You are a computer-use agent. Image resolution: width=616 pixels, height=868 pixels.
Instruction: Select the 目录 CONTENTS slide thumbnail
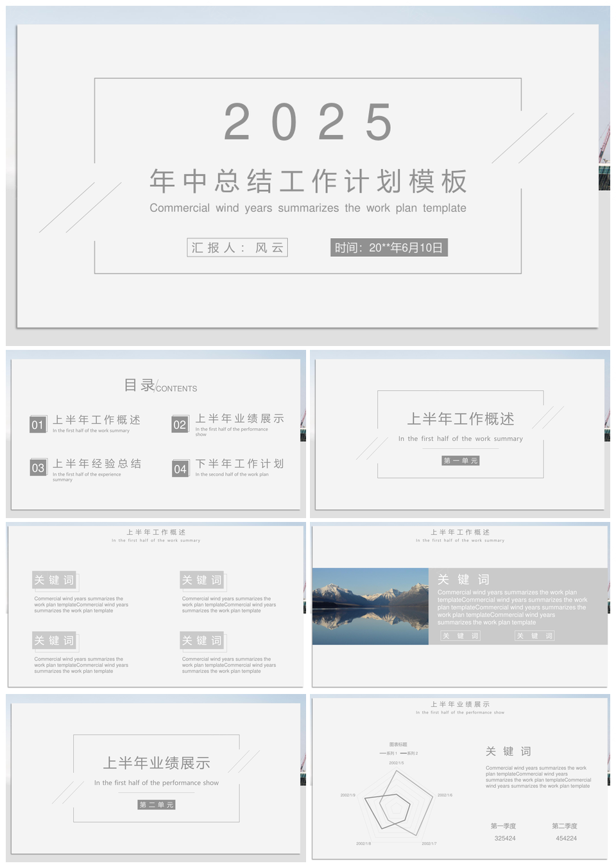pos(156,434)
